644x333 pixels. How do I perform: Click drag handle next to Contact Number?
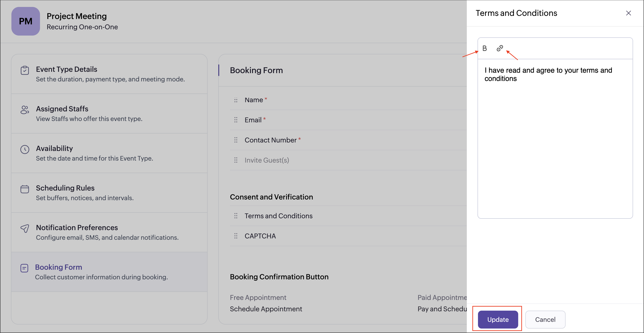[236, 140]
